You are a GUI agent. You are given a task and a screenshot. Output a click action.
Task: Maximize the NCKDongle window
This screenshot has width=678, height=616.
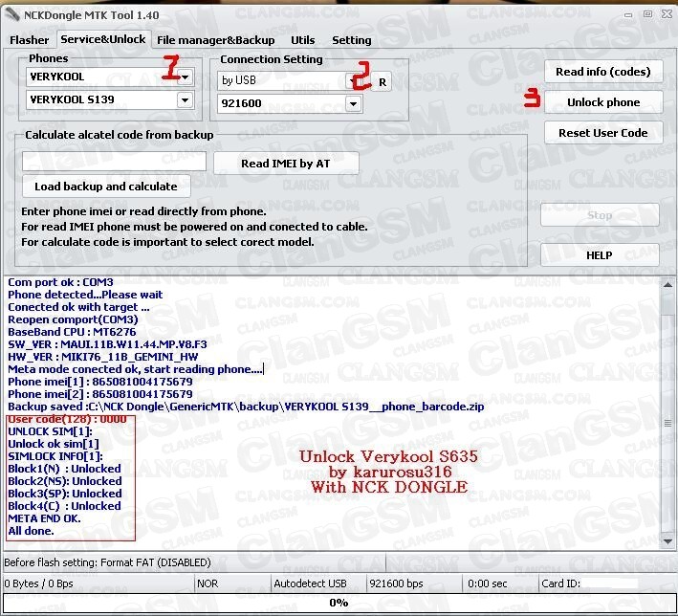647,14
